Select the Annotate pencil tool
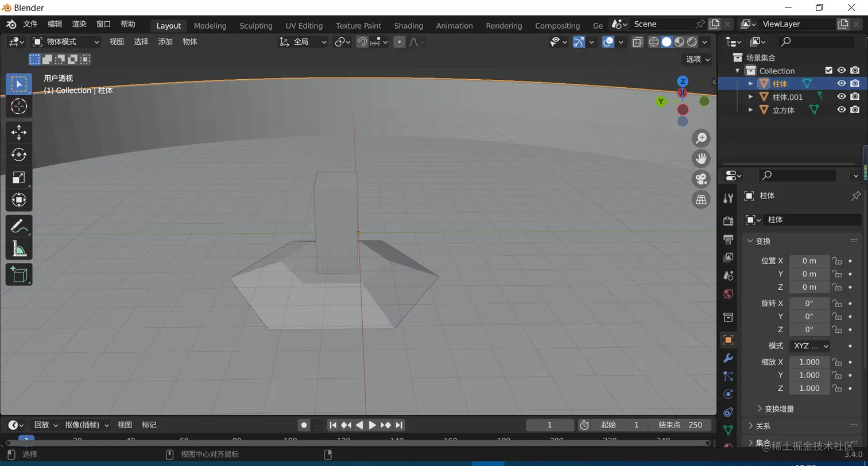 (19, 226)
